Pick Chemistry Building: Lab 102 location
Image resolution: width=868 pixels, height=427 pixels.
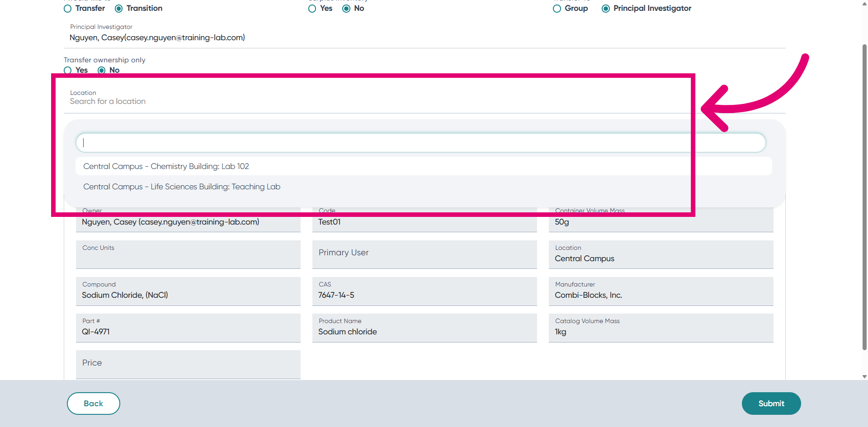(424, 166)
